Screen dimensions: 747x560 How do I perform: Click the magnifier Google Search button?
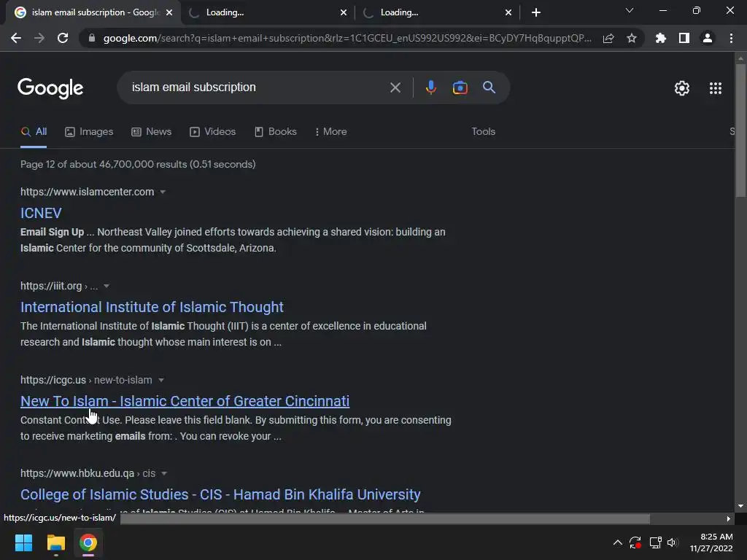click(489, 87)
